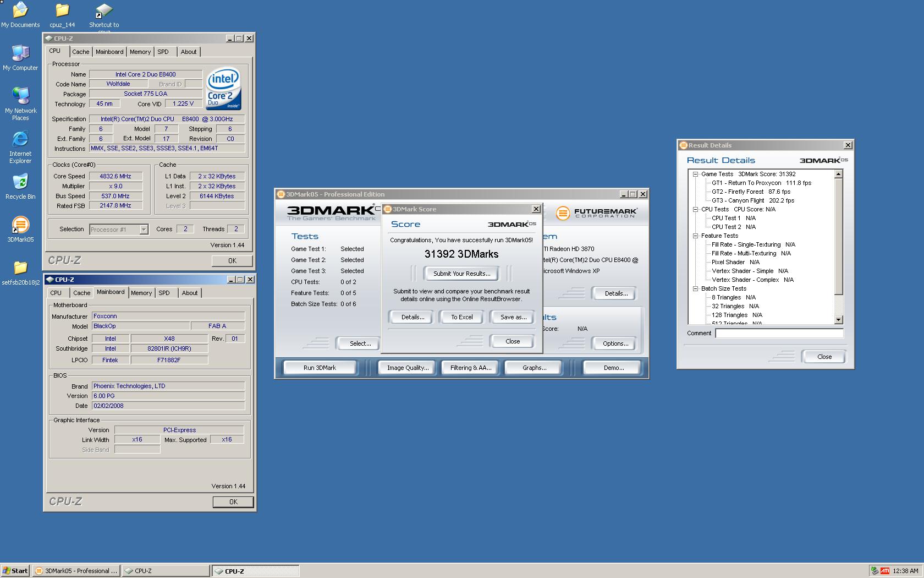
Task: Click the Comment input field
Action: pos(779,333)
